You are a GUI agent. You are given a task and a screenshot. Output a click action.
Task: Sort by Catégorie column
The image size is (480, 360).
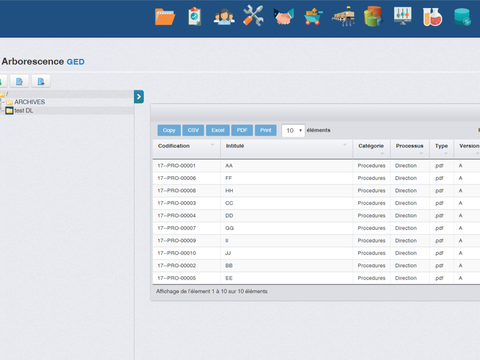point(371,149)
